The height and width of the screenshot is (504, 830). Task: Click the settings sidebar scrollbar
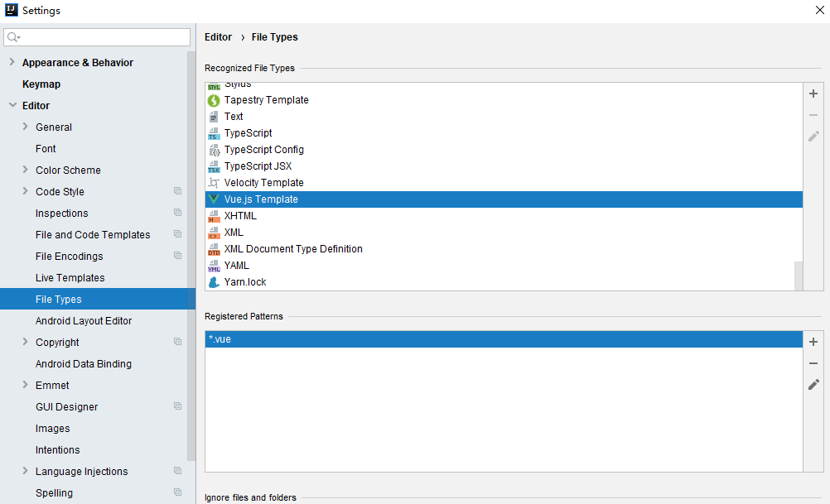tap(191, 256)
